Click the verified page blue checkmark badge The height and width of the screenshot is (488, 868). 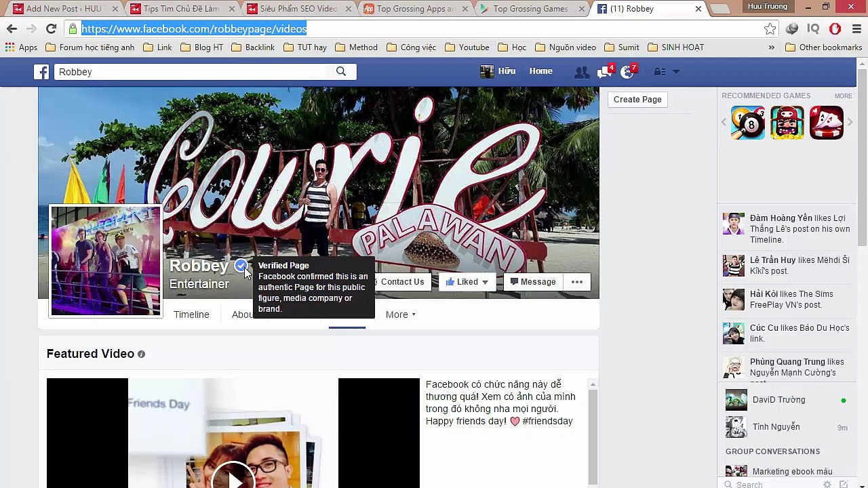coord(240,266)
